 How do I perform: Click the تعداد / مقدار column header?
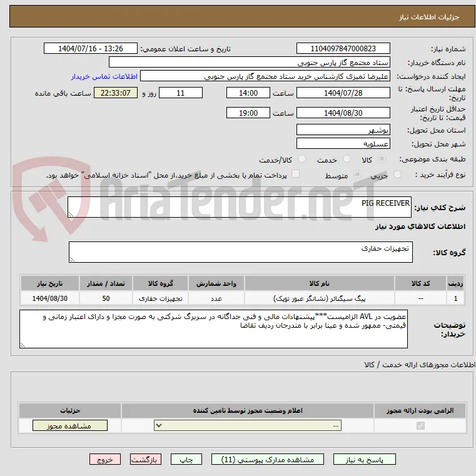pyautogui.click(x=106, y=283)
